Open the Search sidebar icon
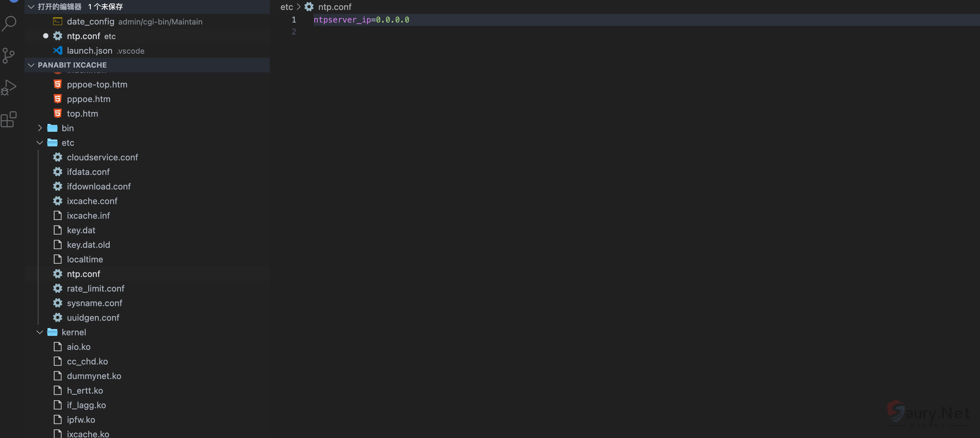980x438 pixels. tap(9, 23)
